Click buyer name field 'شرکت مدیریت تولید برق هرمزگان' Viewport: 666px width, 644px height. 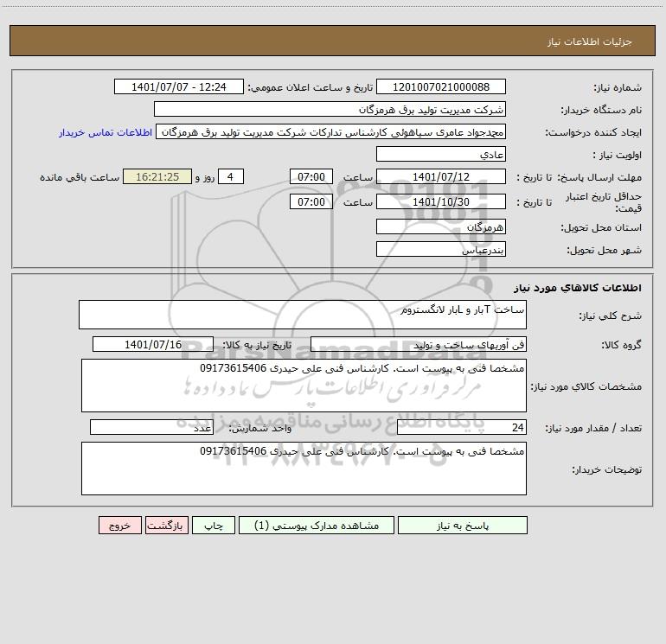pos(330,109)
